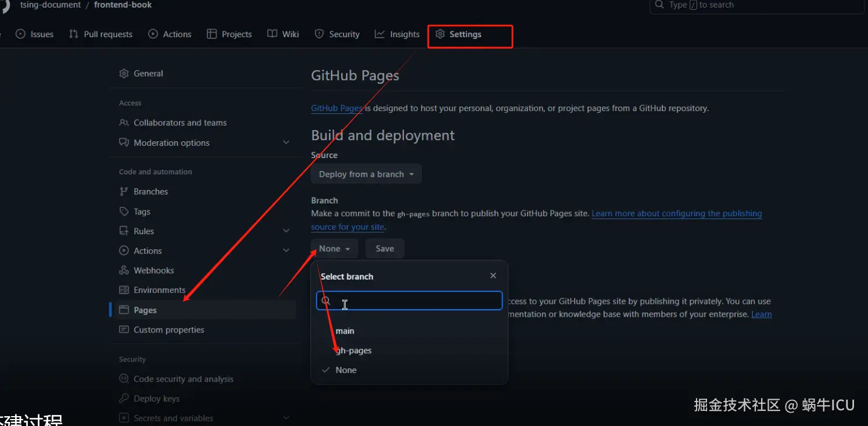
Task: Expand the Moderation options sidebar section
Action: point(286,142)
